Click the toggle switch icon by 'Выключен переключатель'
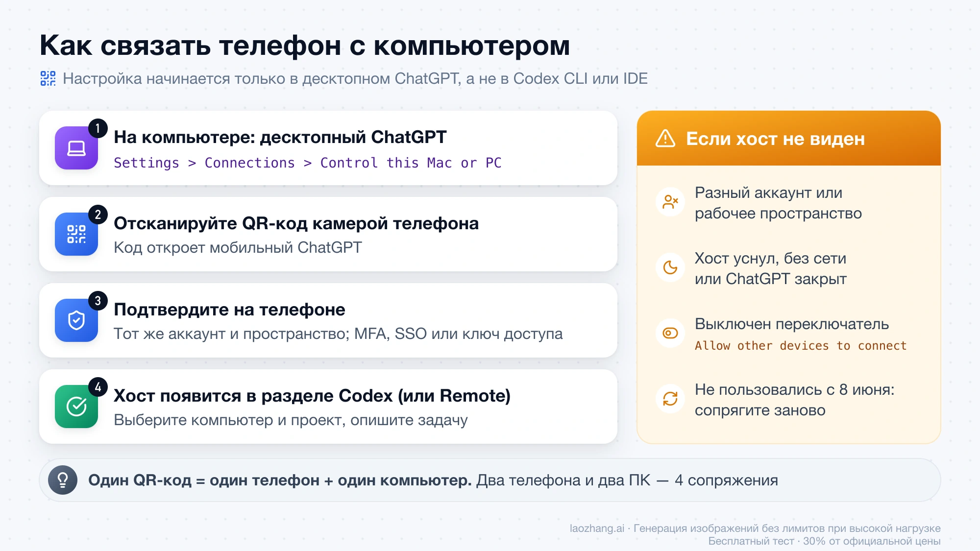This screenshot has width=980, height=551. (670, 333)
